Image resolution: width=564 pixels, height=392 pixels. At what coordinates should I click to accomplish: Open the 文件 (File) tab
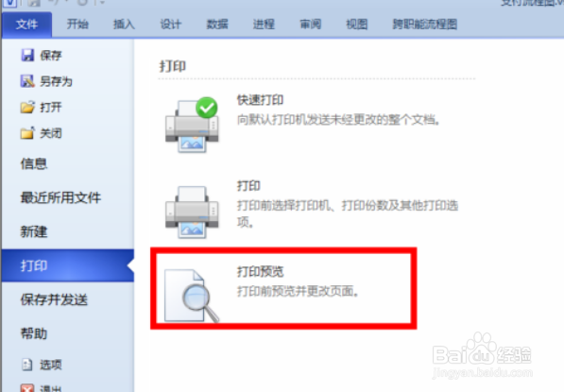coord(26,25)
